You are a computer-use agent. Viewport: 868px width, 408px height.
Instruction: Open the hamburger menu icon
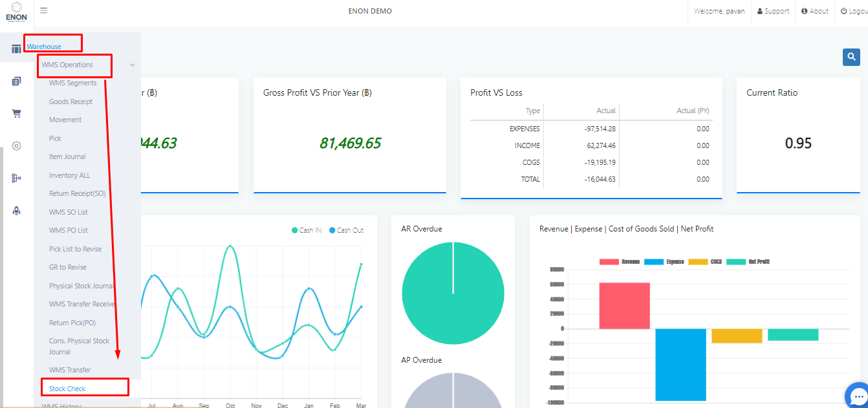(43, 10)
